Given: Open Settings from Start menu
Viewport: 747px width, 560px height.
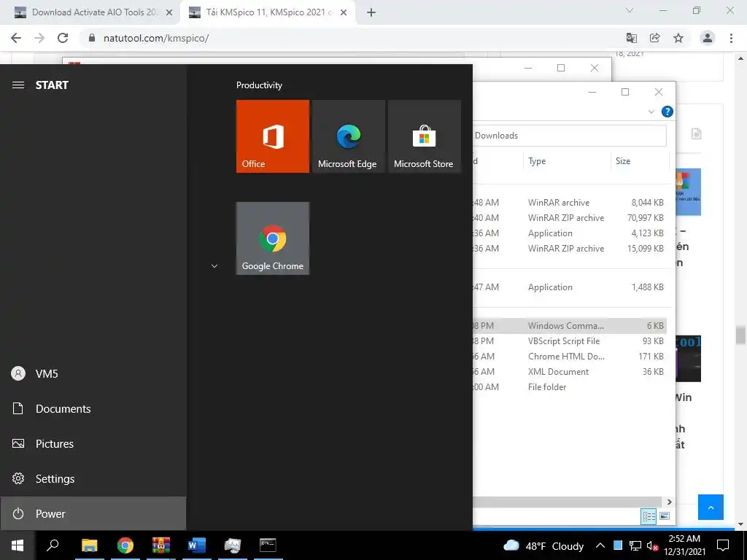Looking at the screenshot, I should (x=93, y=478).
